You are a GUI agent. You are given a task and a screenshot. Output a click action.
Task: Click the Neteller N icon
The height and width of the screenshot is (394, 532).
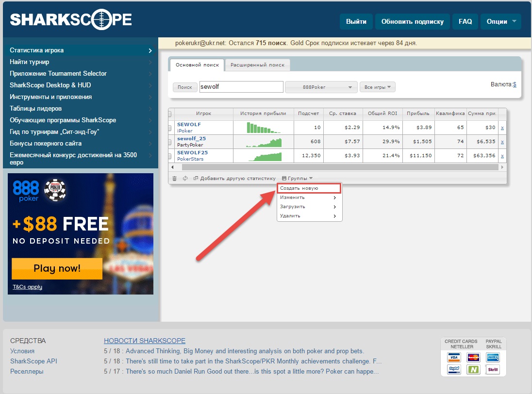pyautogui.click(x=473, y=369)
